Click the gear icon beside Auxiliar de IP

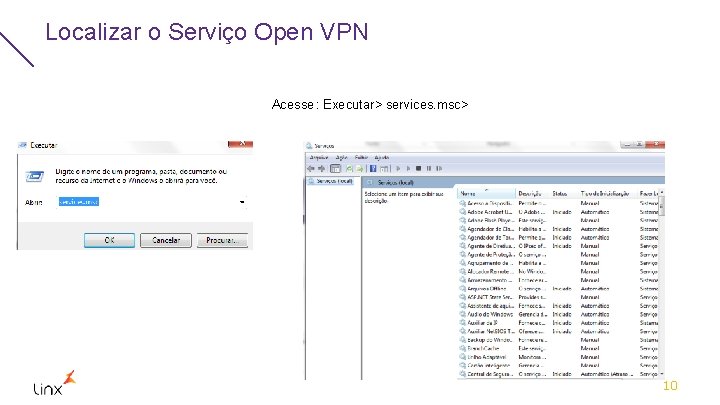pyautogui.click(x=462, y=323)
